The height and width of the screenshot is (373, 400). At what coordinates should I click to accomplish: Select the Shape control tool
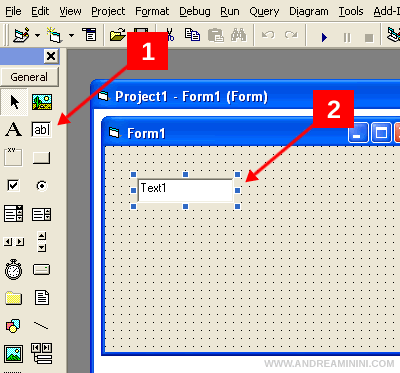[x=13, y=326]
